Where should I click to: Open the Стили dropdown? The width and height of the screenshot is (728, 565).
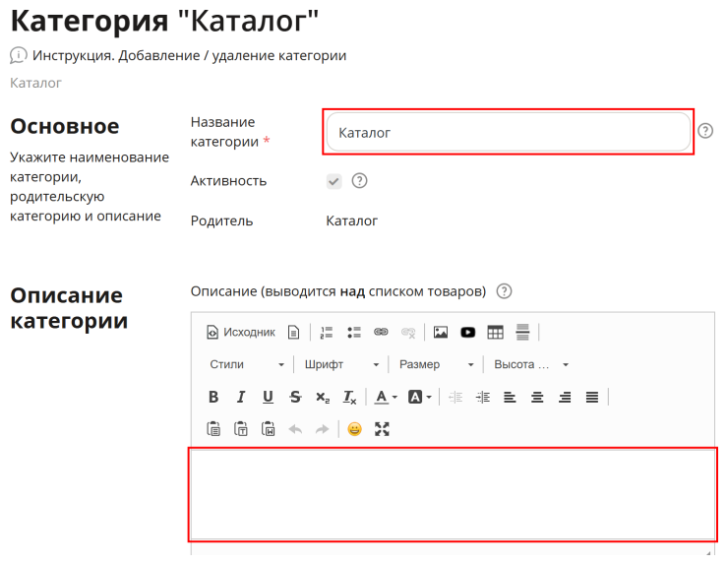pyautogui.click(x=247, y=365)
